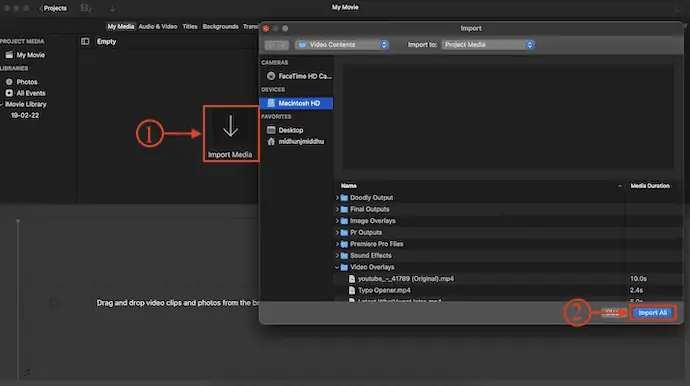Expand the Image Overlays folder
Image resolution: width=690 pixels, height=386 pixels.
click(337, 221)
